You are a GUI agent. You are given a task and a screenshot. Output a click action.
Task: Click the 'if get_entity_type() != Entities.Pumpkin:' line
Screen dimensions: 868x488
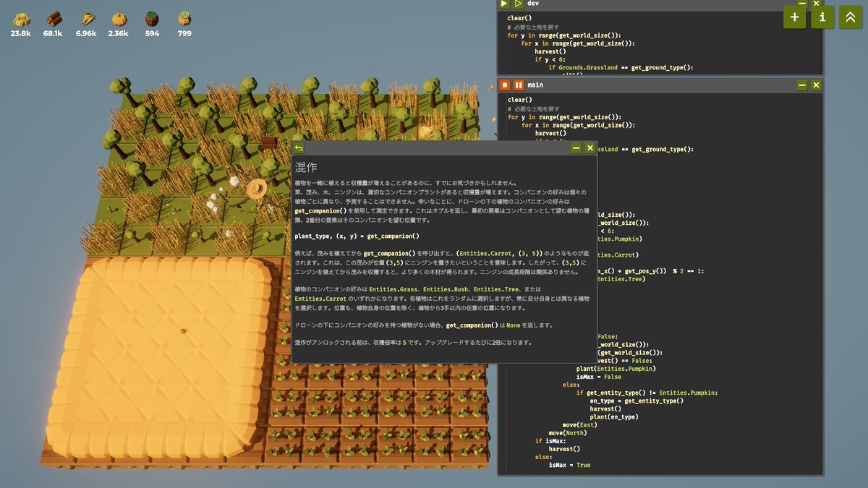(647, 393)
